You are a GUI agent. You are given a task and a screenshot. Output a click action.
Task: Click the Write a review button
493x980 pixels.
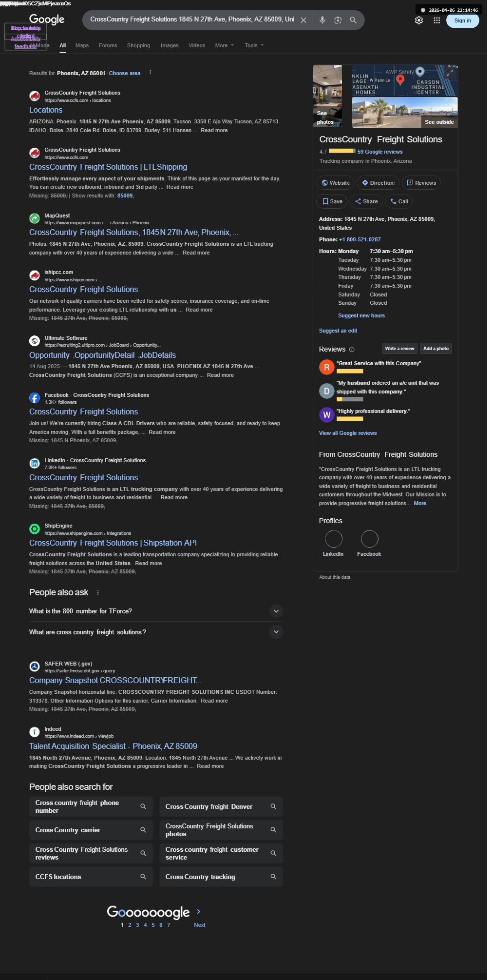(x=399, y=349)
